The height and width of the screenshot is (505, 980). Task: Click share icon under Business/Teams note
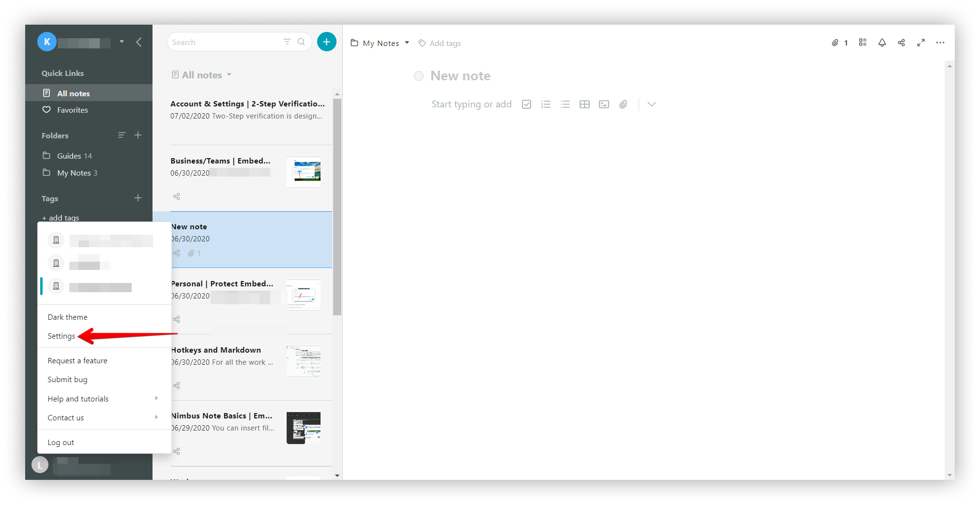pyautogui.click(x=177, y=196)
